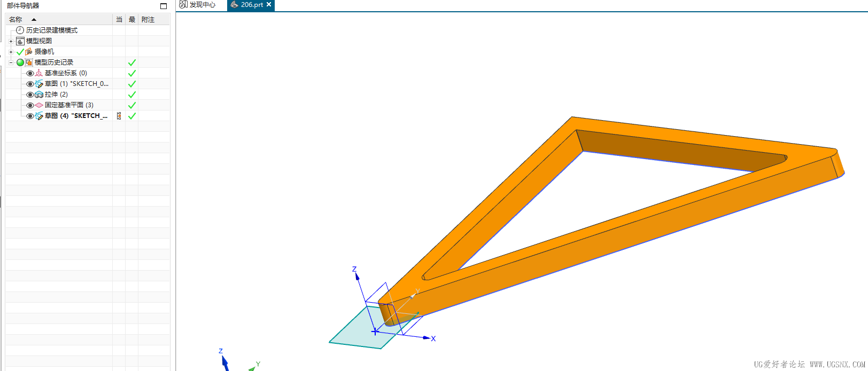The height and width of the screenshot is (371, 868).
Task: Click the green check next to 摄像机
Action: [20, 52]
